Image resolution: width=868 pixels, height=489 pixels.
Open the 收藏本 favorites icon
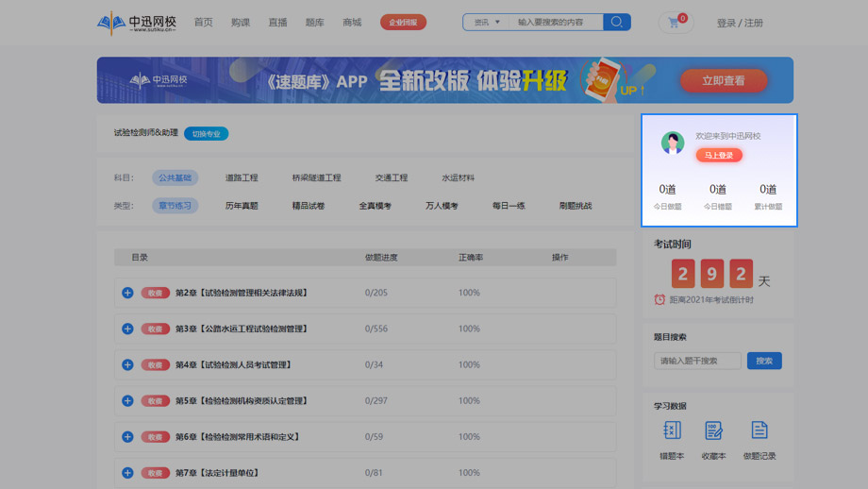click(x=713, y=430)
